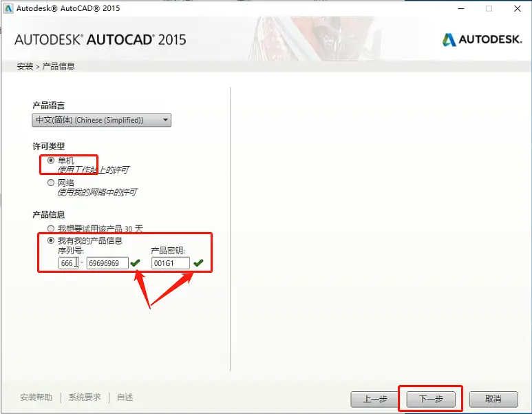Click the green checkmark beside the serial number
The height and width of the screenshot is (414, 532).
click(136, 263)
